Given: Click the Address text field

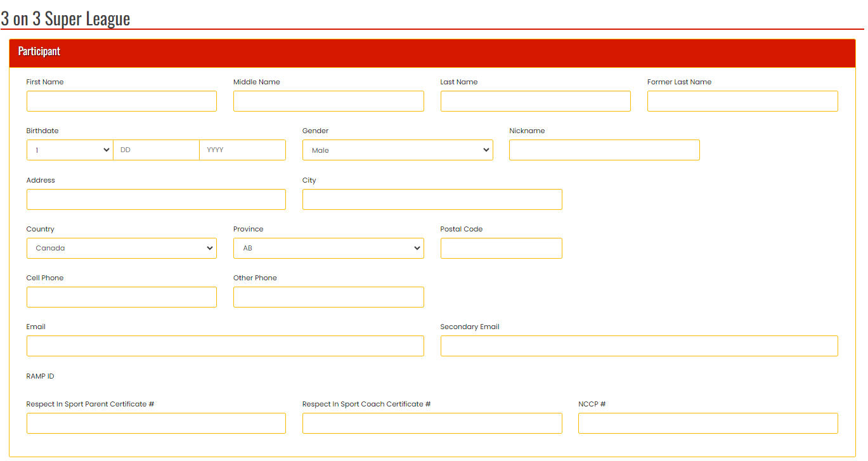Looking at the screenshot, I should pos(156,199).
